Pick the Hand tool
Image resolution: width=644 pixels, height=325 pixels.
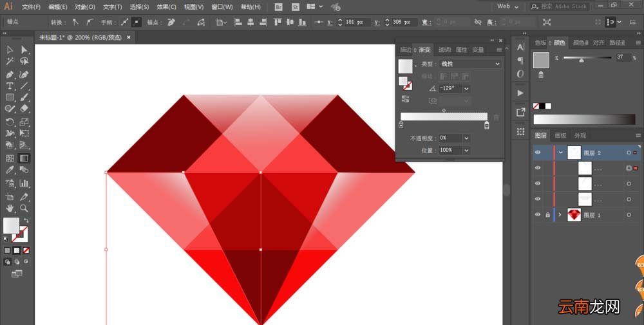[10, 208]
